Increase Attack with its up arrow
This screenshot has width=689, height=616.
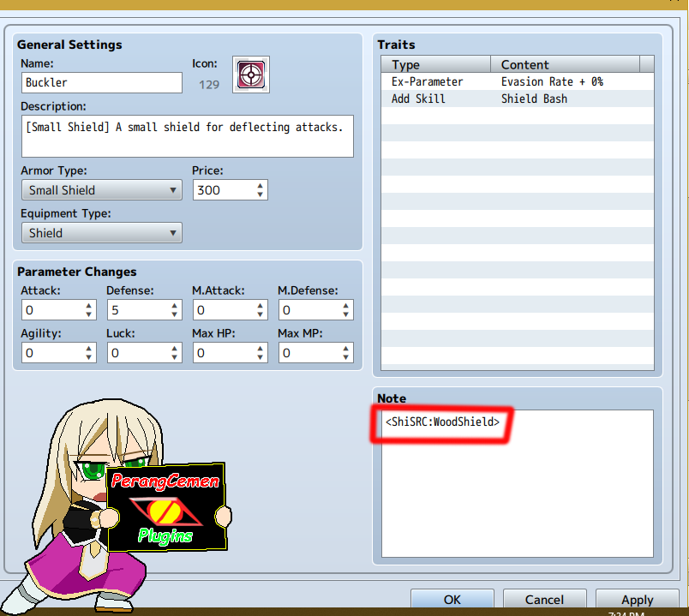click(x=89, y=305)
